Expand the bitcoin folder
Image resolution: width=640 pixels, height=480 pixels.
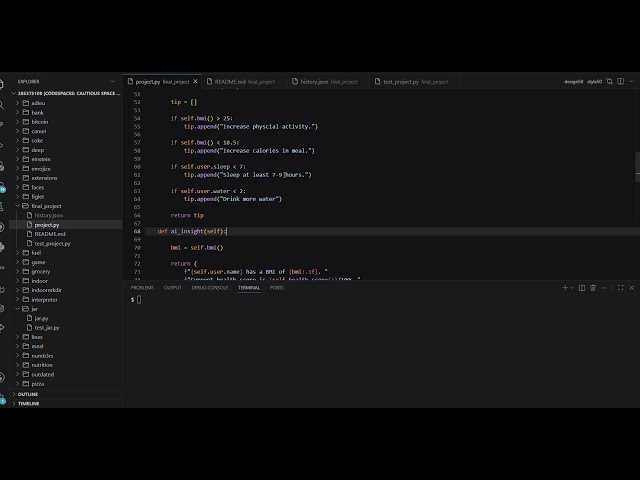coord(18,122)
